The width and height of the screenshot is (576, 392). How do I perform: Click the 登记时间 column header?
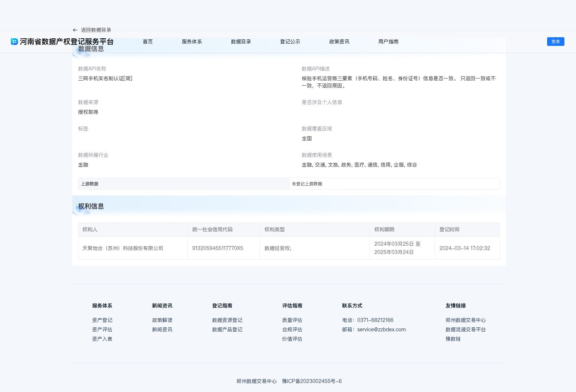click(467, 230)
